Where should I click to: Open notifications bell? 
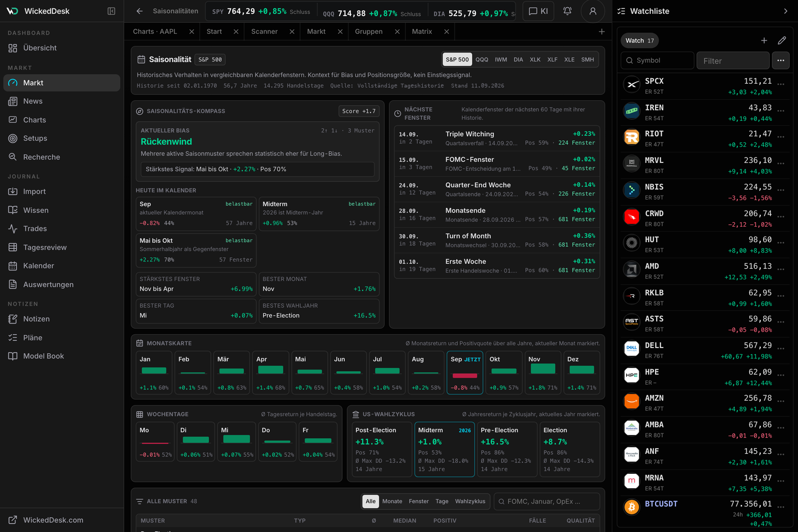click(567, 11)
